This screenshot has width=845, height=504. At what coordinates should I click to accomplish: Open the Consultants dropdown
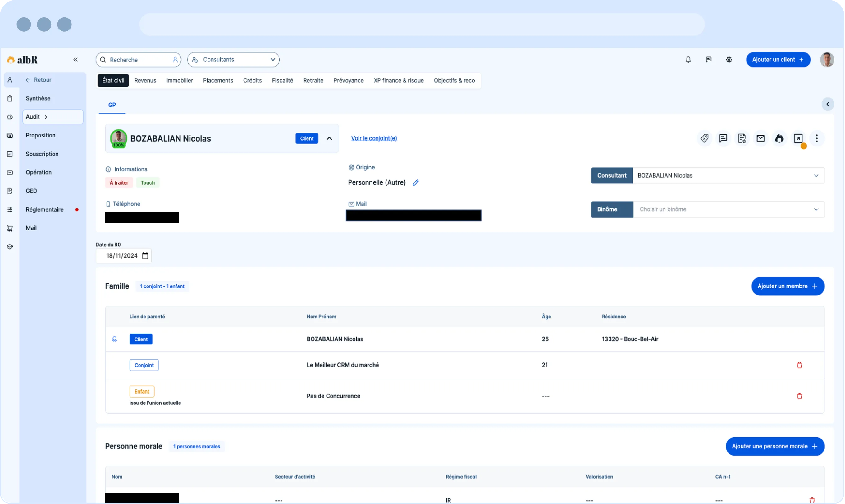tap(233, 60)
